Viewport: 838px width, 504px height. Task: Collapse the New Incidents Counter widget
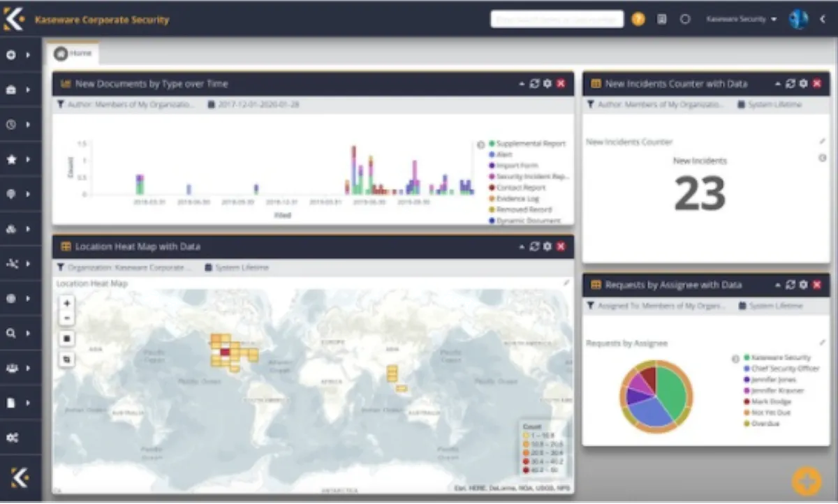(x=778, y=83)
